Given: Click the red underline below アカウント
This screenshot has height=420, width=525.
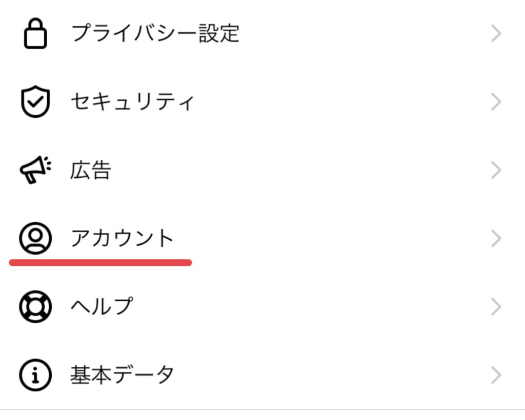Looking at the screenshot, I should click(100, 263).
